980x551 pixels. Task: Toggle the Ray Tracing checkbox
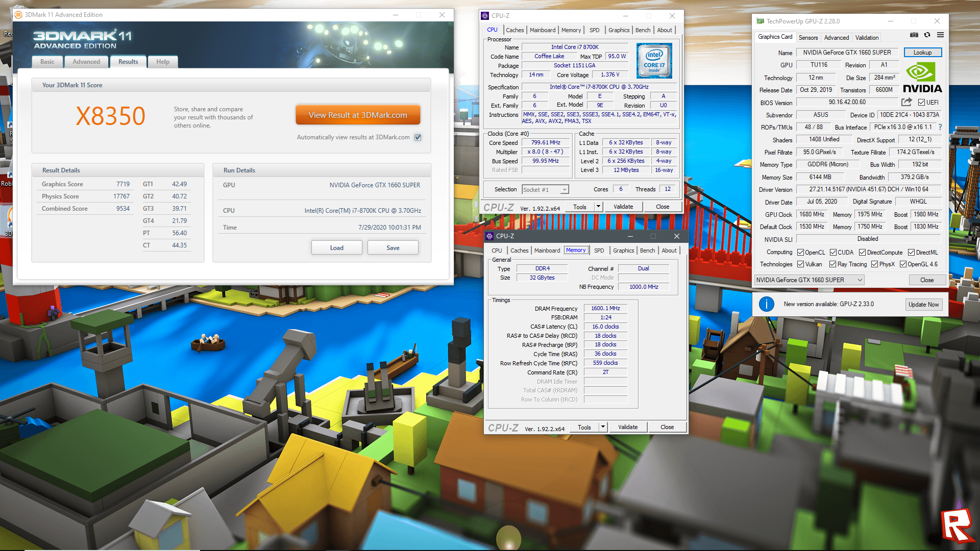[832, 264]
